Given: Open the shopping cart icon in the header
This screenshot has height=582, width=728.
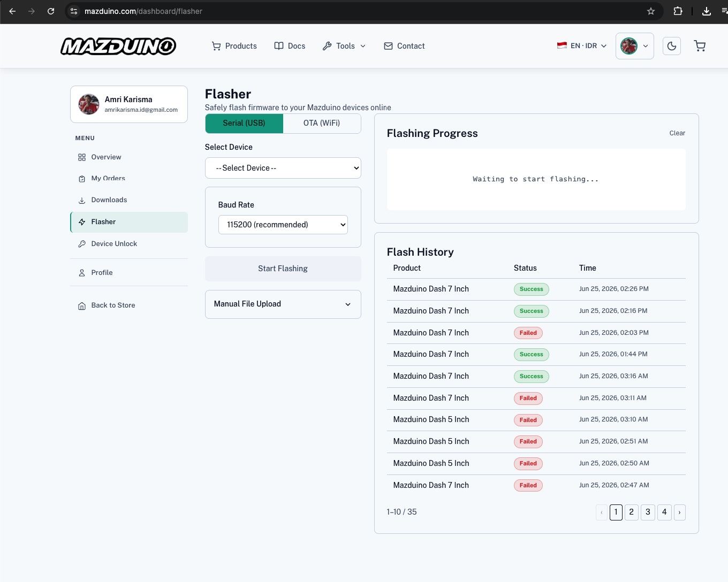Looking at the screenshot, I should point(700,46).
